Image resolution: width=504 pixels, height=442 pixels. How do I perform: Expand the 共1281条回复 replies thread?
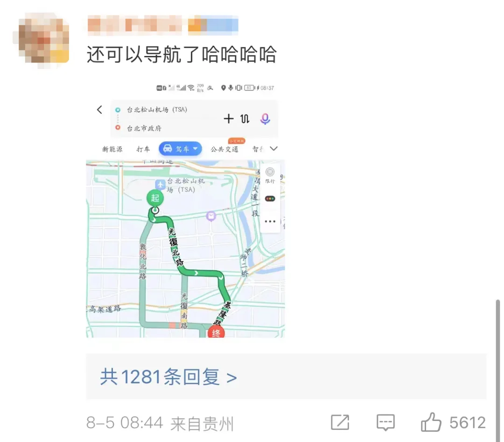168,377
